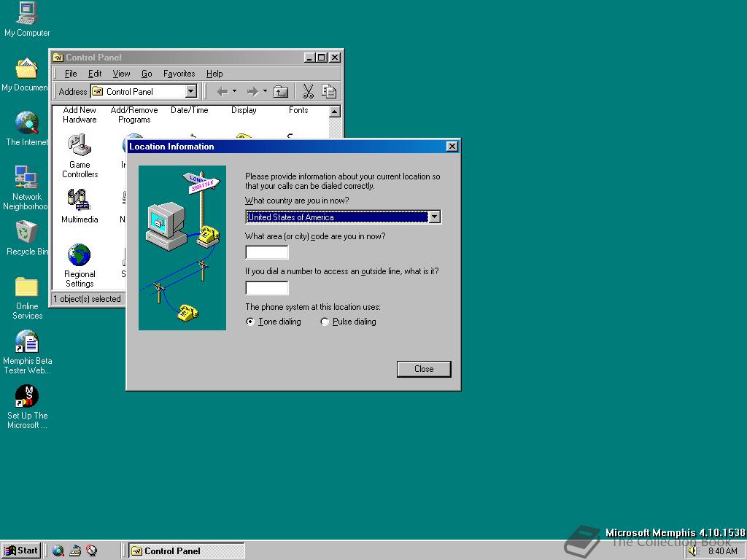Viewport: 747px width, 560px height.
Task: Launch Internet Explorer from Quick Launch
Action: click(x=58, y=551)
